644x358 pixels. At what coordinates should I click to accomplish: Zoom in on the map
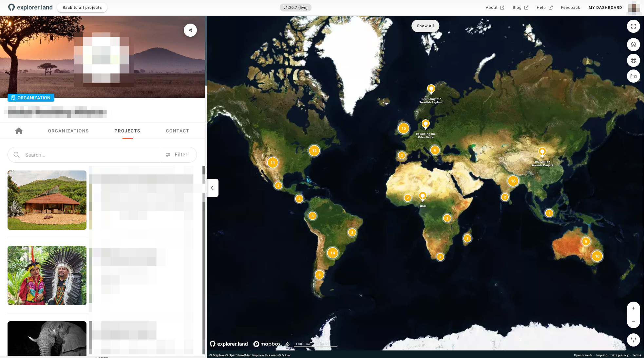click(x=633, y=308)
